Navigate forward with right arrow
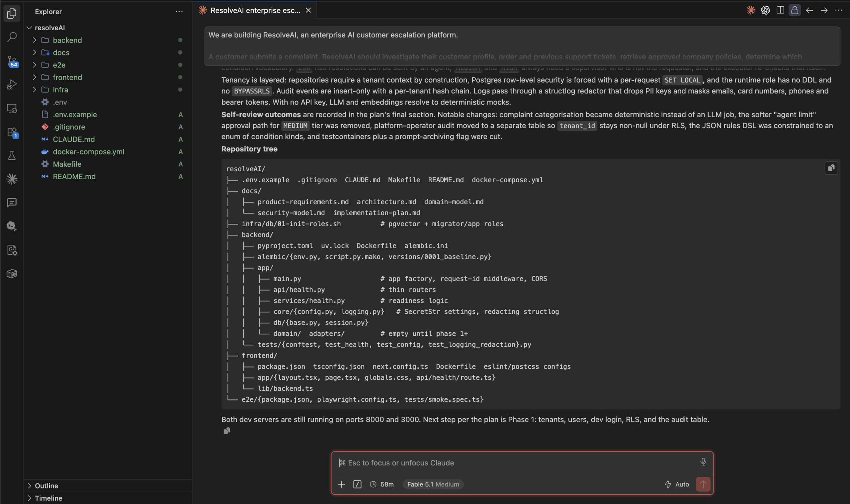 pyautogui.click(x=824, y=10)
